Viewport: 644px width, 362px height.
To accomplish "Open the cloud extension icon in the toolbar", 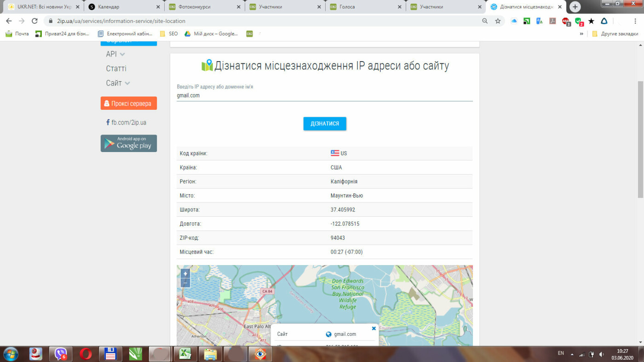I will tap(514, 21).
